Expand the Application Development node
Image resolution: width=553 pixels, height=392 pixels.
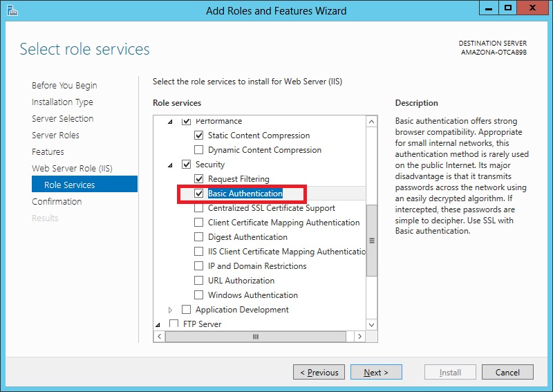(x=170, y=310)
